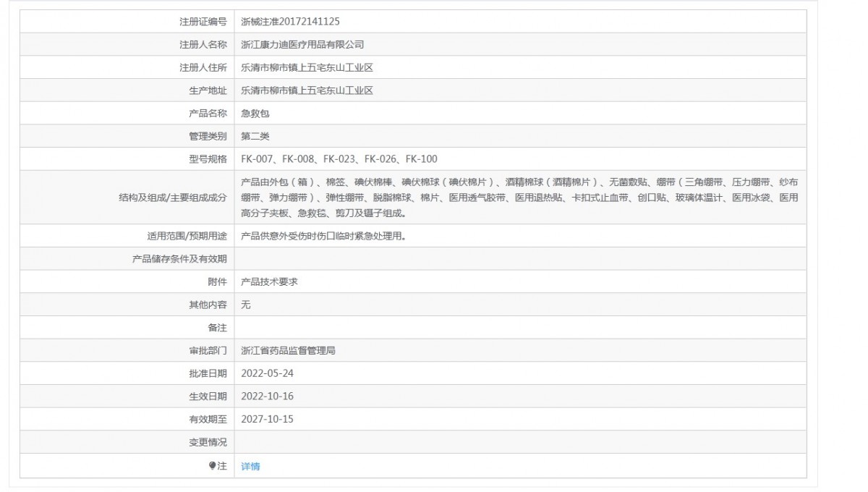The height and width of the screenshot is (492, 868).
Task: Click the 其他内容 label
Action: tap(208, 305)
